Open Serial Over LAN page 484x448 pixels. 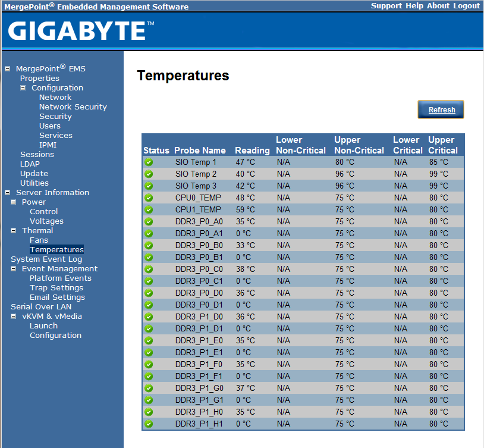[41, 307]
